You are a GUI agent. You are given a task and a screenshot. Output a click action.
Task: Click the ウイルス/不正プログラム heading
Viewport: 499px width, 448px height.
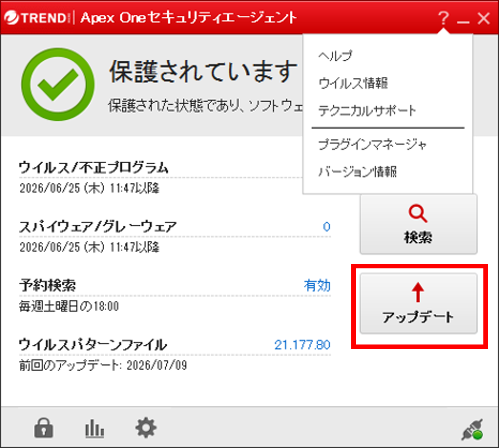point(93,168)
